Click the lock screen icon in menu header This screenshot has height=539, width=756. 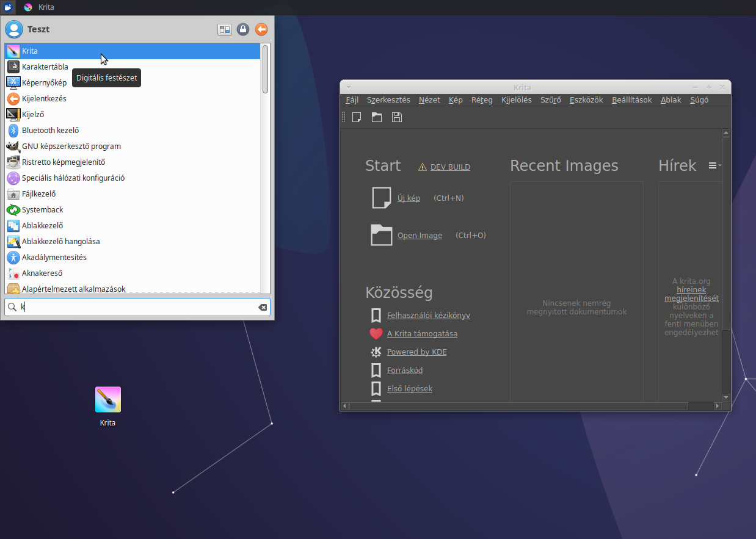[243, 29]
